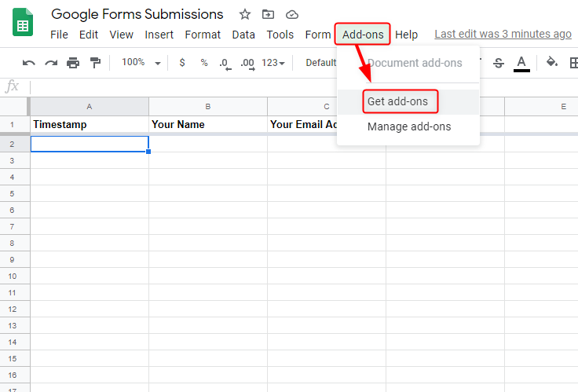
Task: Select the Timestamp header cell
Action: click(x=90, y=124)
